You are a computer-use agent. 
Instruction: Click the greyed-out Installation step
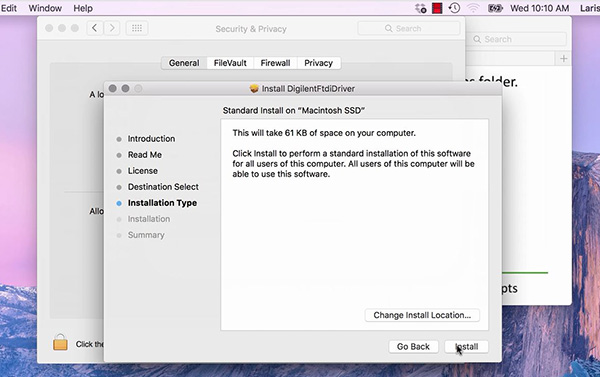148,219
